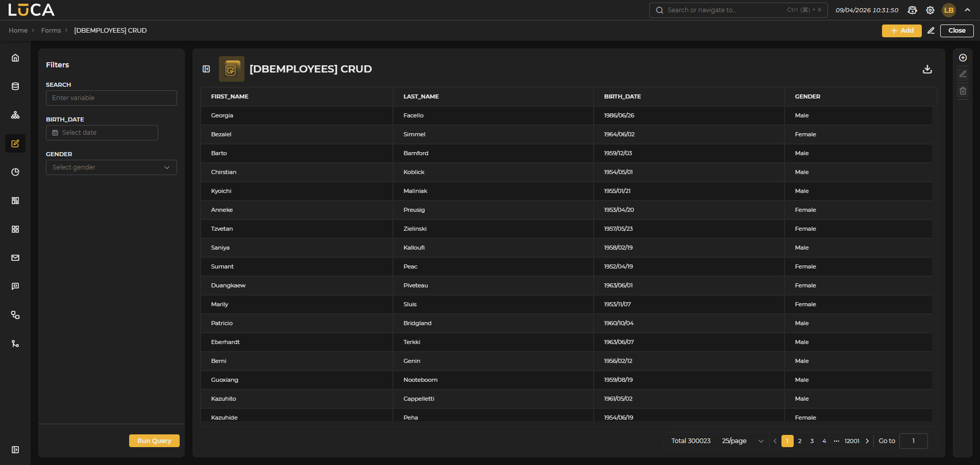Open the mail envelope sidebar icon
The width and height of the screenshot is (980, 465).
click(15, 258)
